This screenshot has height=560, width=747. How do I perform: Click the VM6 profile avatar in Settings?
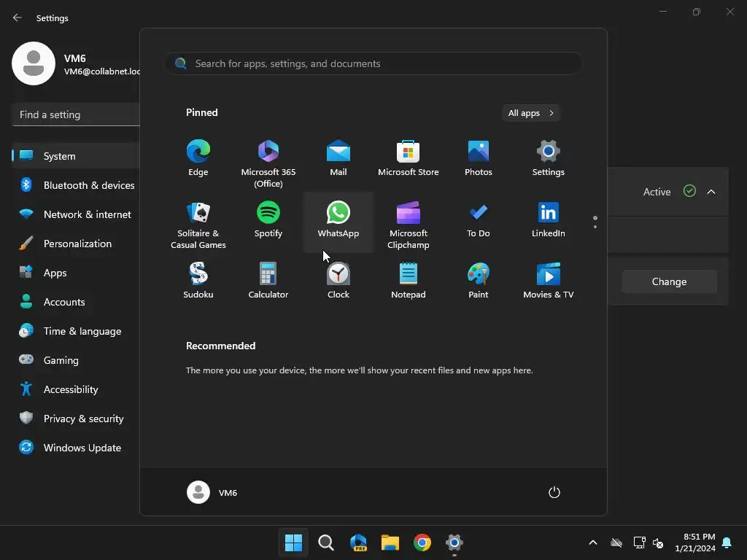(34, 63)
